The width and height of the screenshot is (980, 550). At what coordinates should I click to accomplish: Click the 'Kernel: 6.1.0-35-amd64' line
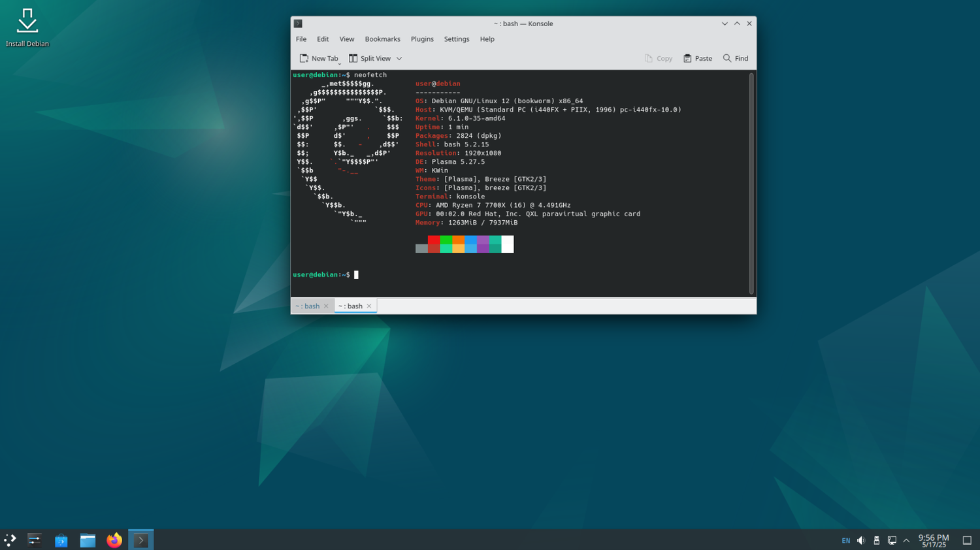point(461,118)
